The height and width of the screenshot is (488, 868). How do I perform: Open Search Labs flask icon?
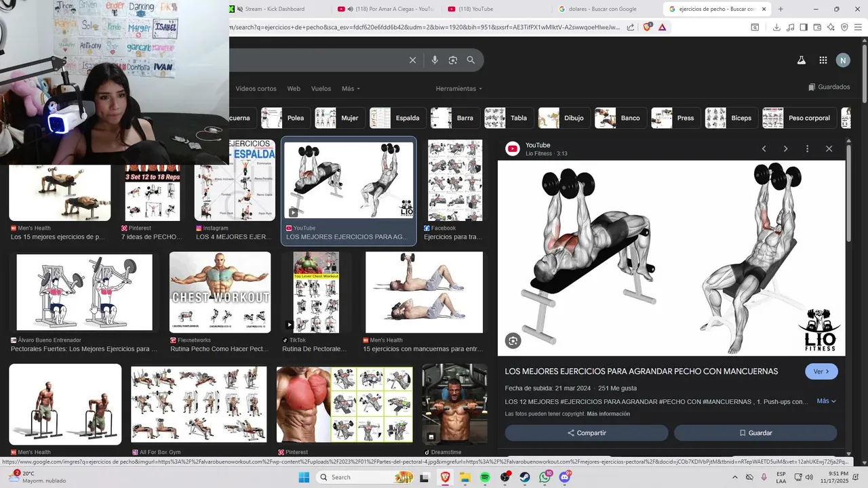tap(801, 60)
